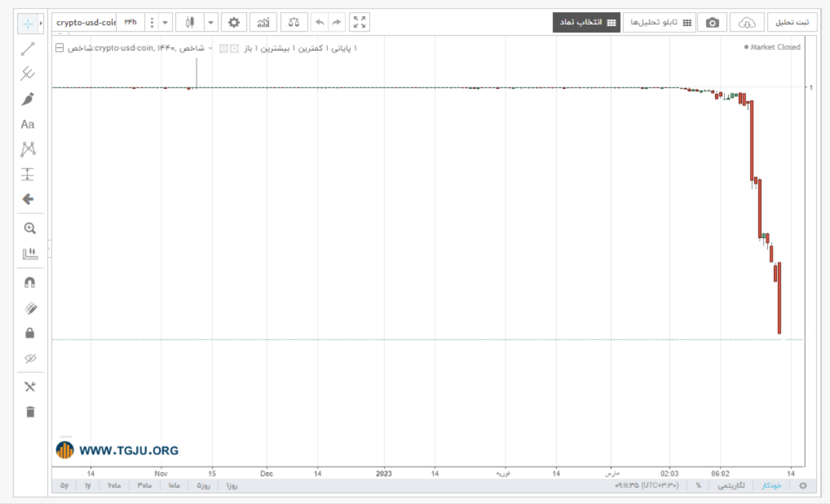The height and width of the screenshot is (504, 830).
Task: Lock all drawing tools
Action: 30,333
